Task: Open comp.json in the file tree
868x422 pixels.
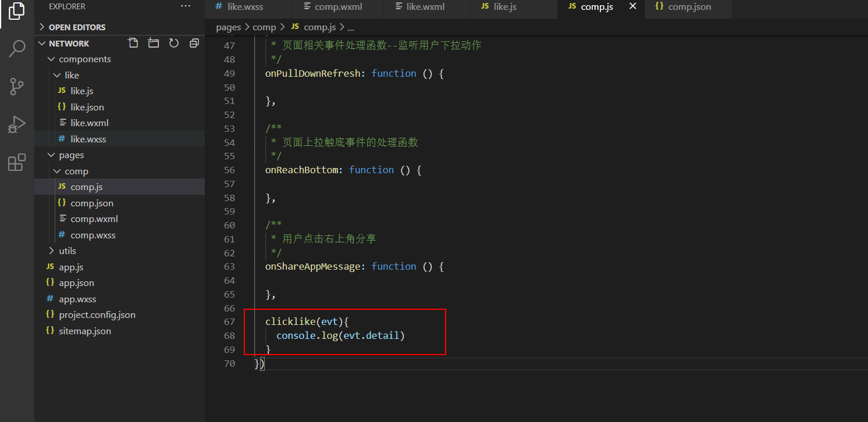Action: point(119,203)
